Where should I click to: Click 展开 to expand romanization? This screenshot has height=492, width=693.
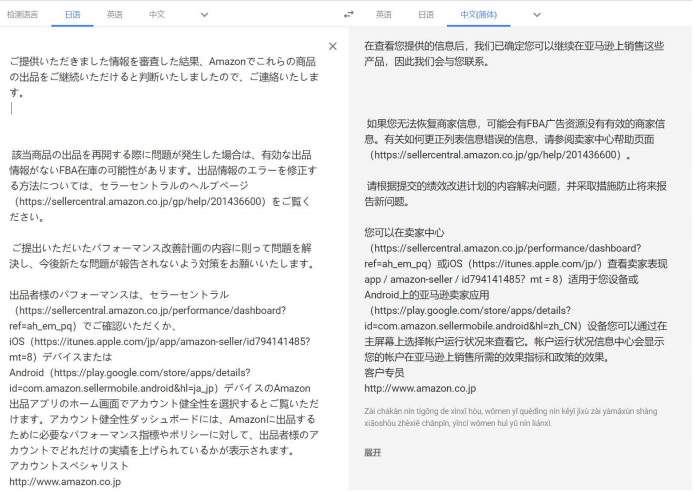373,452
